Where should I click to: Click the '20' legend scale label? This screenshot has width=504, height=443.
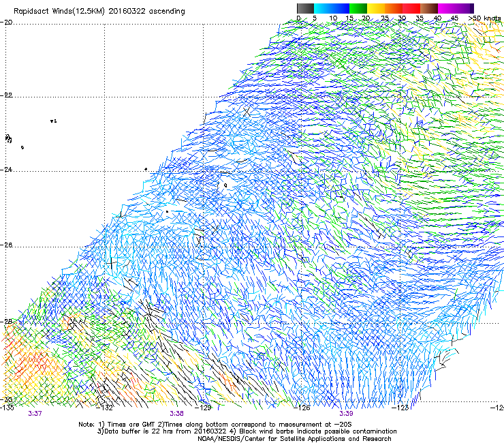click(x=366, y=18)
